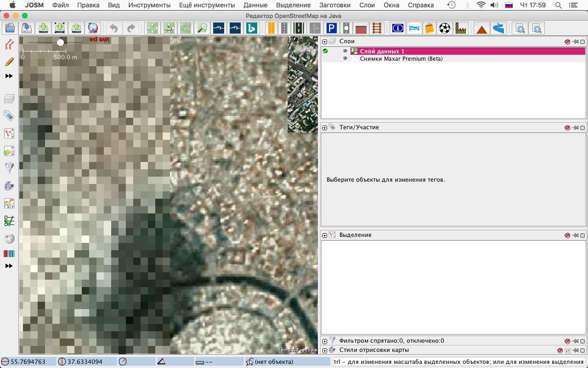Screen dimensions: 588x368
Task: Open the Файл menu
Action: tap(60, 5)
